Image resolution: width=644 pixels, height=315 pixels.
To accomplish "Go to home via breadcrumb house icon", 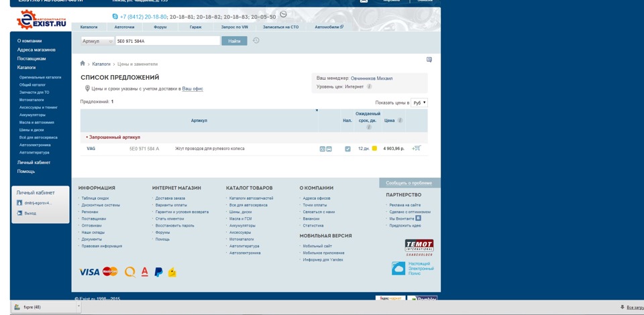I will pos(83,64).
